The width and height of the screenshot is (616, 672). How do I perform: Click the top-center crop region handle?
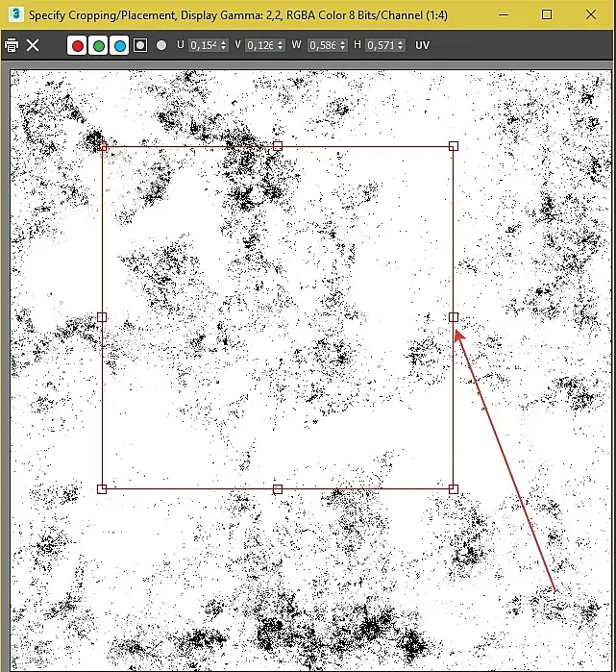point(278,146)
